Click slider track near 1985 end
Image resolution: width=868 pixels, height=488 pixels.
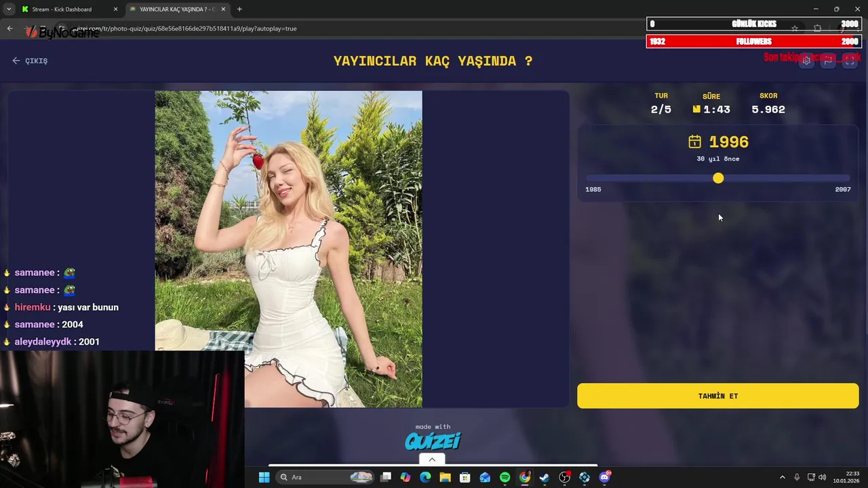(x=594, y=178)
